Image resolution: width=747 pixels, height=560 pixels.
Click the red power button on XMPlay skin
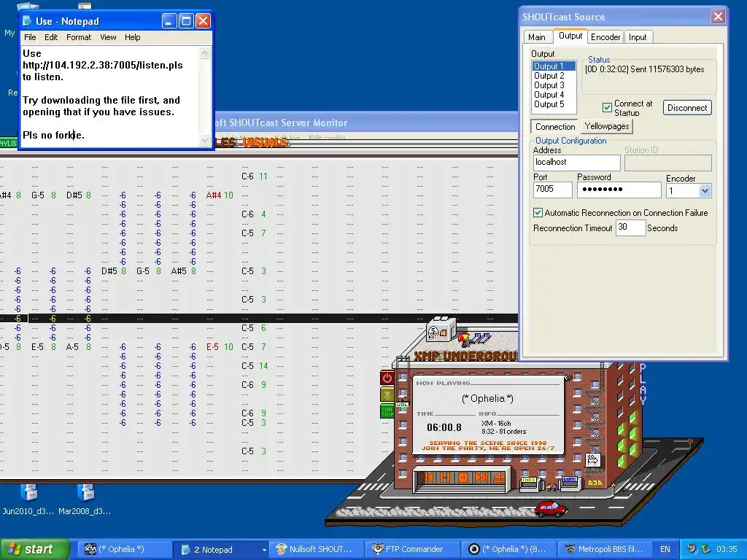pos(387,378)
